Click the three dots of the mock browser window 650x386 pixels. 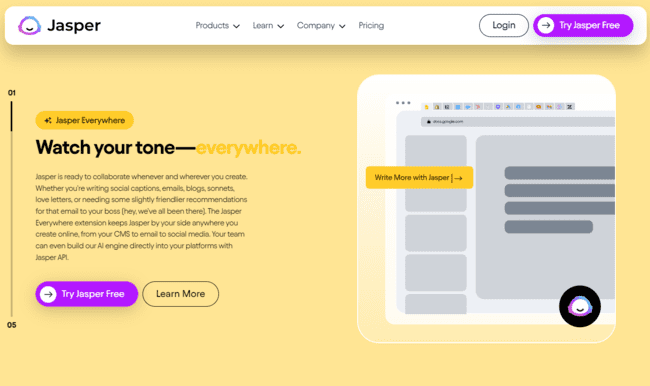[x=403, y=103]
